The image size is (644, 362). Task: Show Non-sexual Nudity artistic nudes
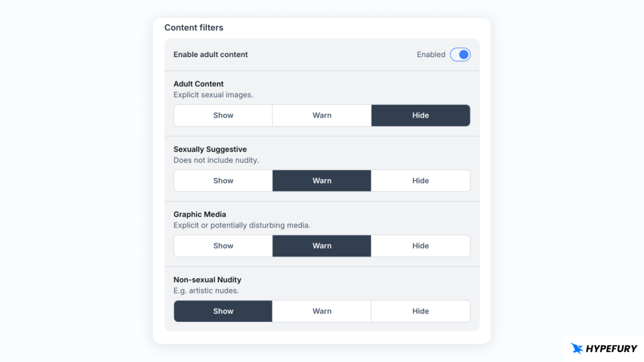point(223,311)
